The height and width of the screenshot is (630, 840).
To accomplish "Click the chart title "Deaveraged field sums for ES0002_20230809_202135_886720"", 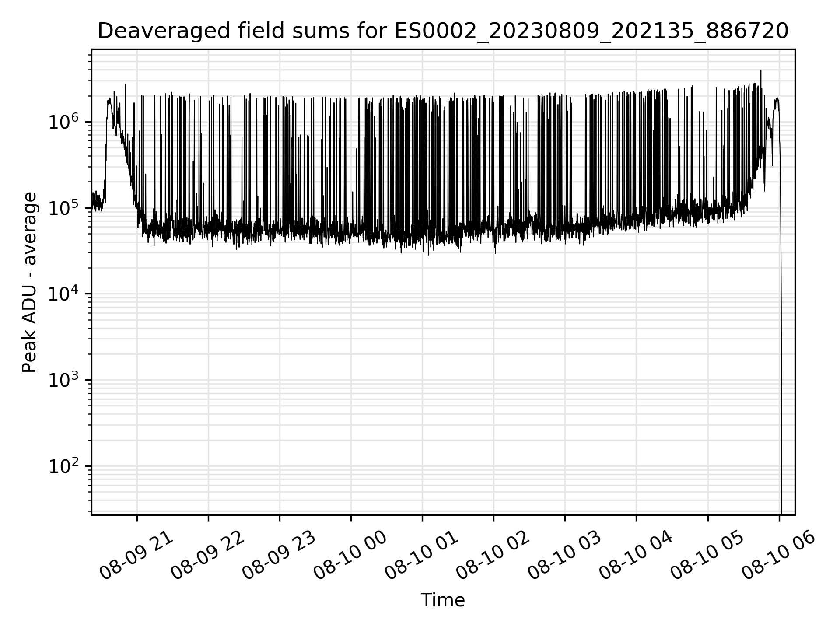I will click(x=443, y=31).
